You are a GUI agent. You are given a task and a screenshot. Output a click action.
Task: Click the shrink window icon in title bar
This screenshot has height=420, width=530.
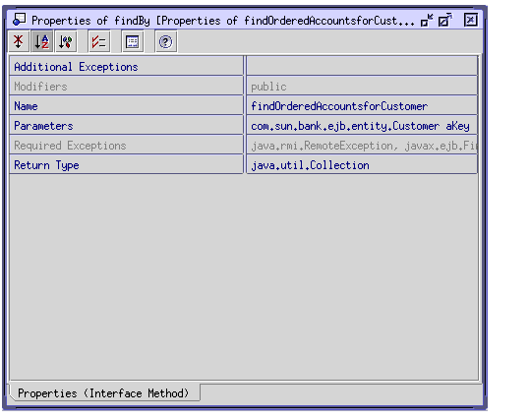(427, 21)
